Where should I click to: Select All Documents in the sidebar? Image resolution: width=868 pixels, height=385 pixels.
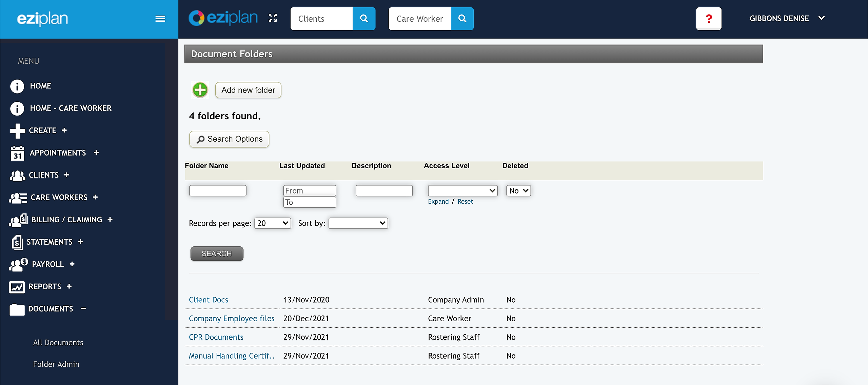(58, 343)
